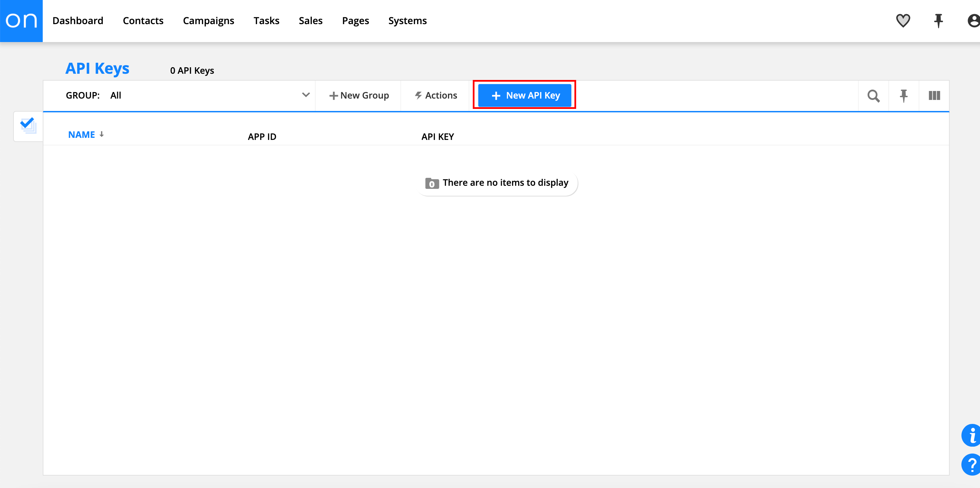Screen dimensions: 980x488
Task: Click the New API Key button
Action: [524, 95]
